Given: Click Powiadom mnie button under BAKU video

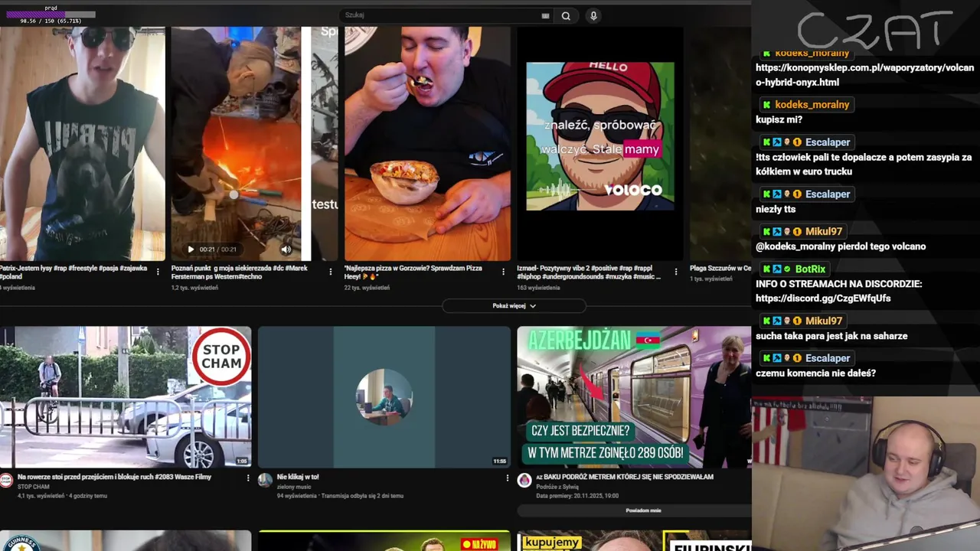Looking at the screenshot, I should point(643,510).
